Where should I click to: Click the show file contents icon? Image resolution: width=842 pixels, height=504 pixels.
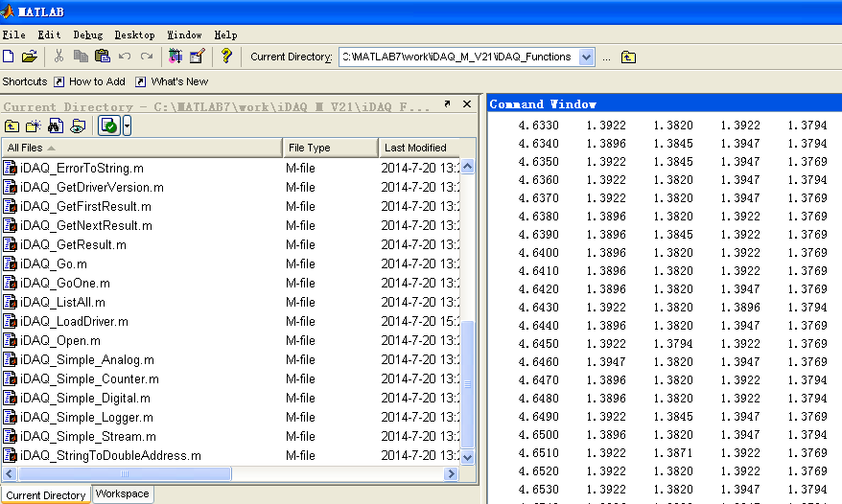coord(78,126)
